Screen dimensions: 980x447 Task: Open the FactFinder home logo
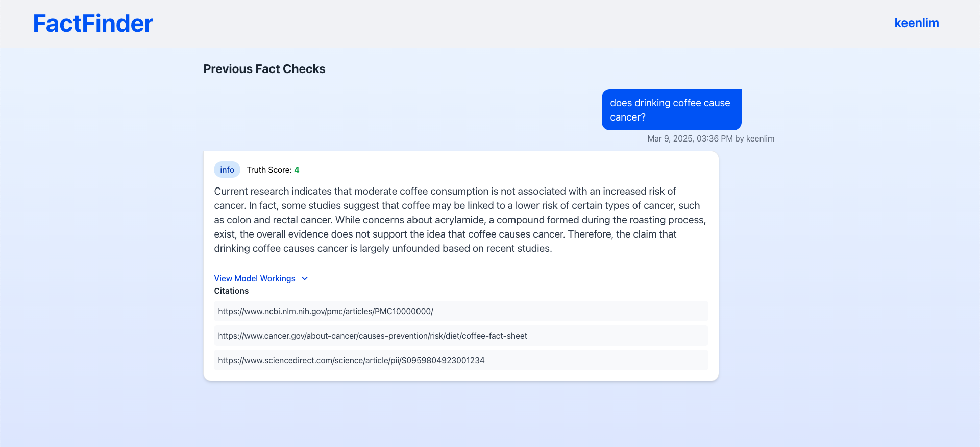(93, 23)
